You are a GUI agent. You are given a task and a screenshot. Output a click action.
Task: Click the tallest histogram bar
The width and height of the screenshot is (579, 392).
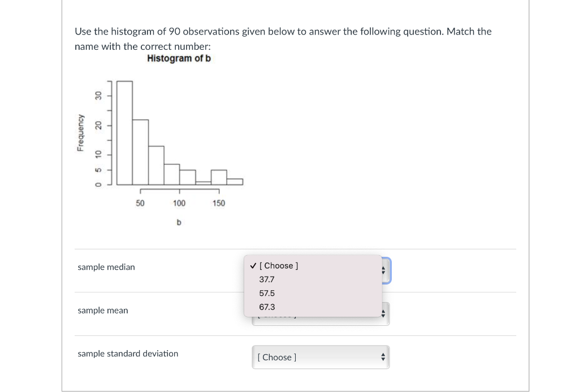point(125,133)
